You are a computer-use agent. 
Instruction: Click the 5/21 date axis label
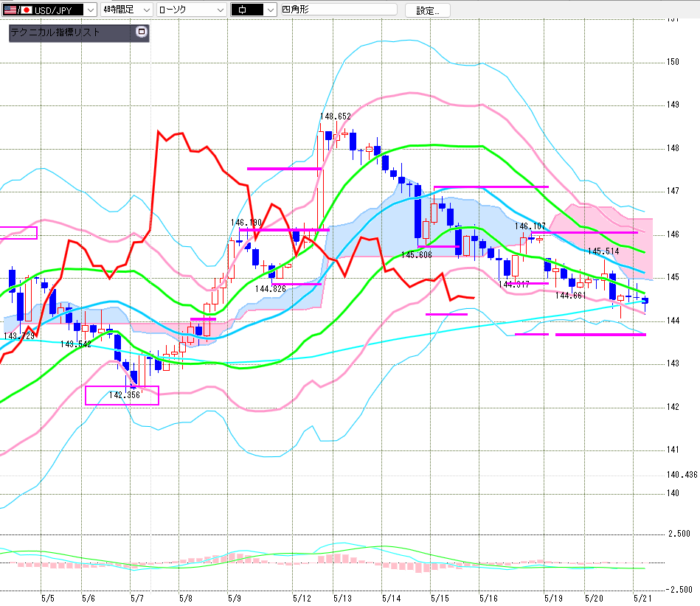(642, 598)
